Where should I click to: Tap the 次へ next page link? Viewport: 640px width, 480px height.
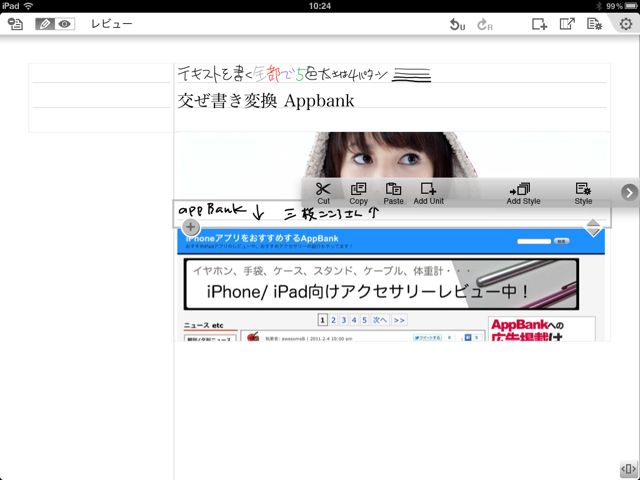pos(380,320)
